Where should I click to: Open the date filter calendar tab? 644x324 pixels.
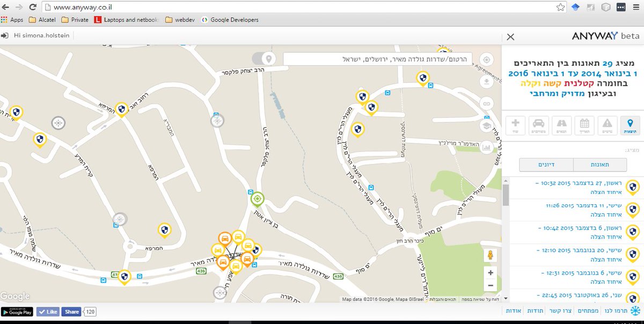click(584, 125)
